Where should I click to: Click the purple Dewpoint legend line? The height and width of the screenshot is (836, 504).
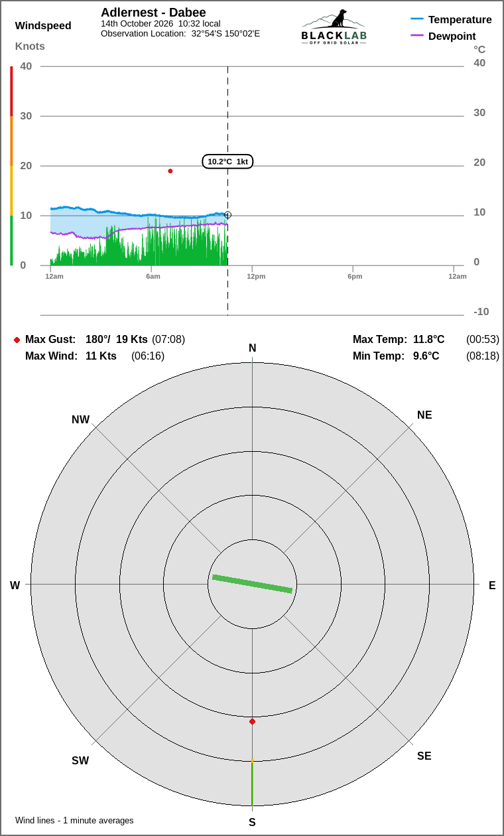coord(417,35)
